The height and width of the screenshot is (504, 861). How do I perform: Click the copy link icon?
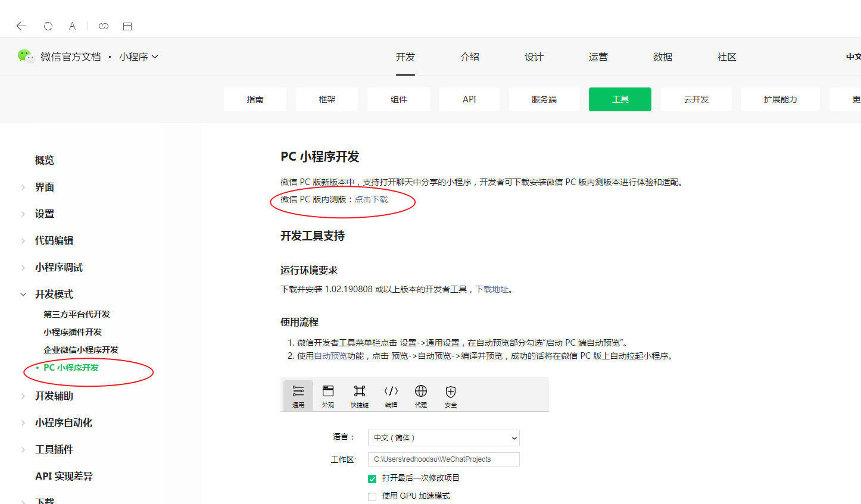104,26
